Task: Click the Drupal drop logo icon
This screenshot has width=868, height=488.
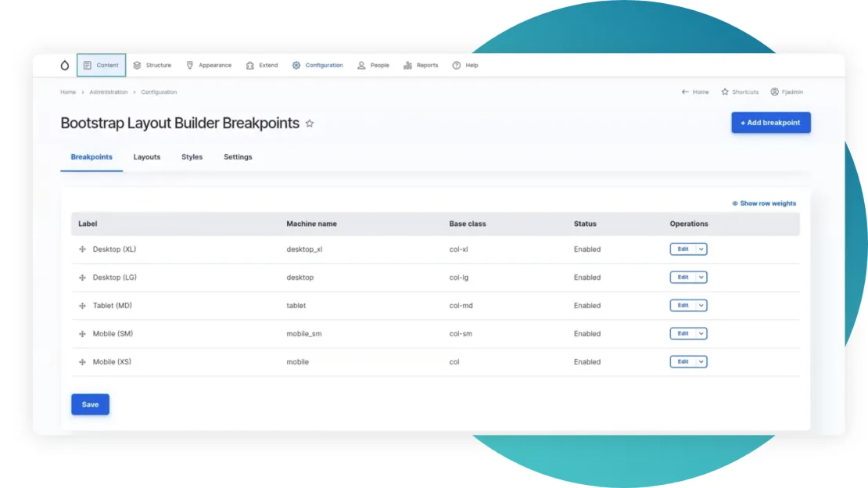Action: click(x=65, y=66)
